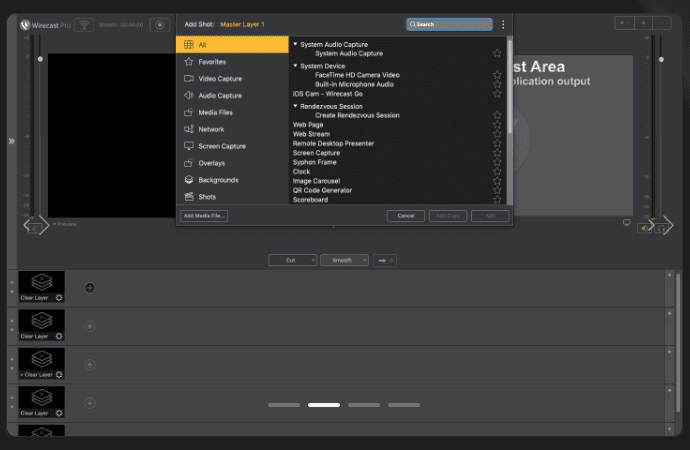690x450 pixels.
Task: Cancel the Add Shot dialog
Action: [406, 216]
